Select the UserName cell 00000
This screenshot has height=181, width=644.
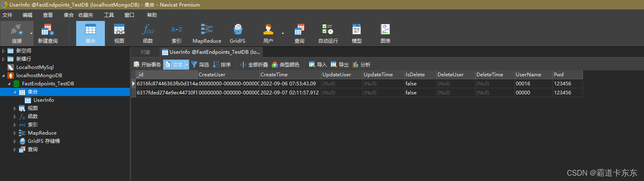(533, 93)
